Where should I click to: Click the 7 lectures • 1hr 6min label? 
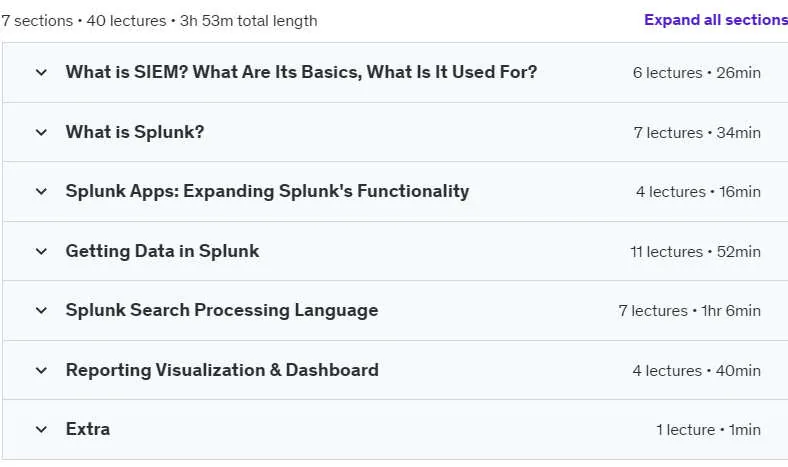click(690, 311)
